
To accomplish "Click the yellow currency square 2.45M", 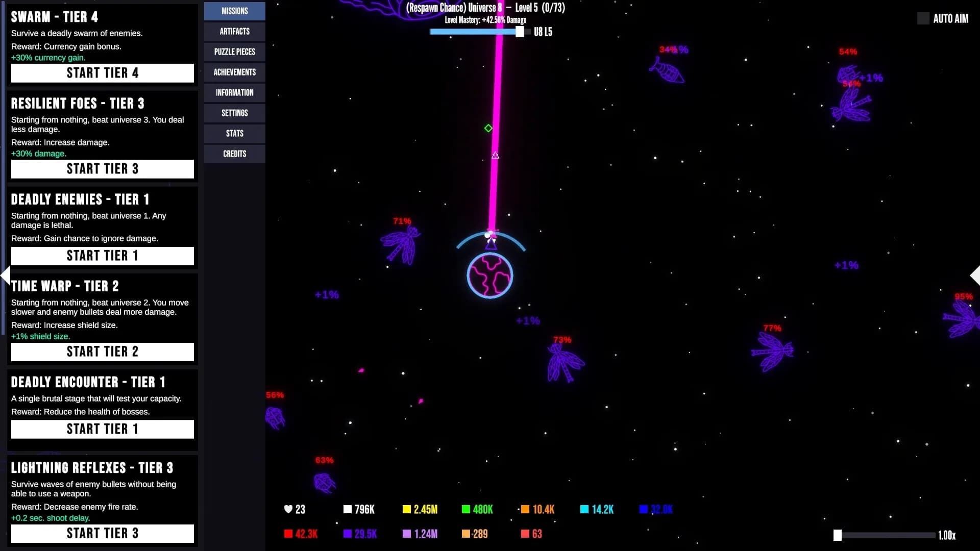I will (x=407, y=509).
